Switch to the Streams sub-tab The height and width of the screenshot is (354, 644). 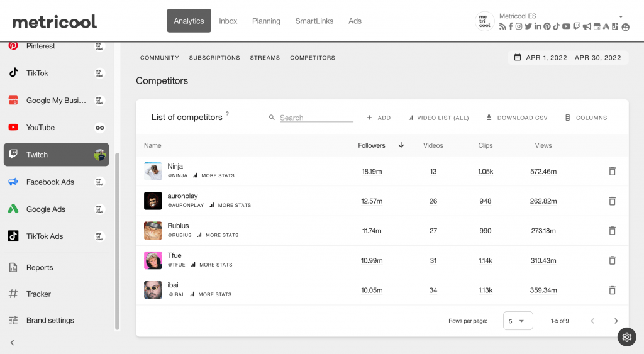click(265, 58)
